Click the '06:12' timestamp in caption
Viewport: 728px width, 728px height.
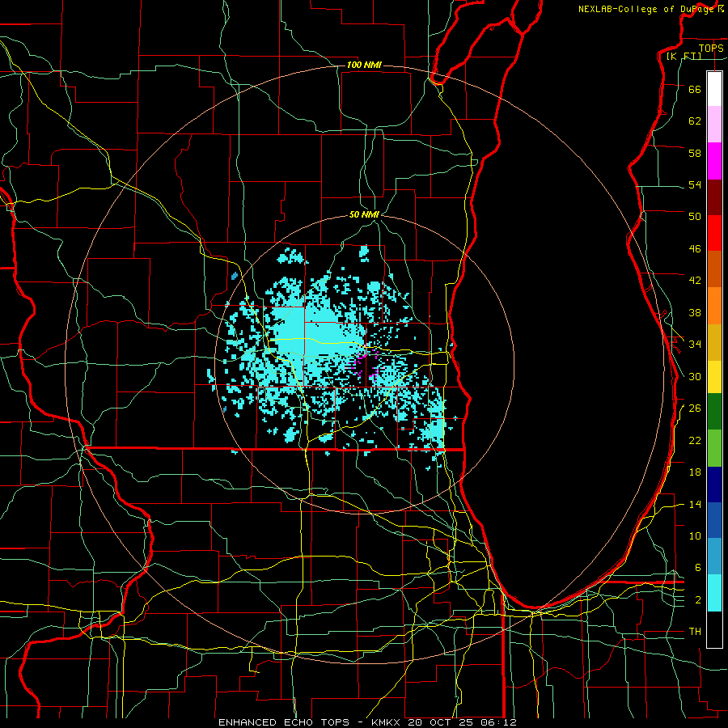coord(498,722)
